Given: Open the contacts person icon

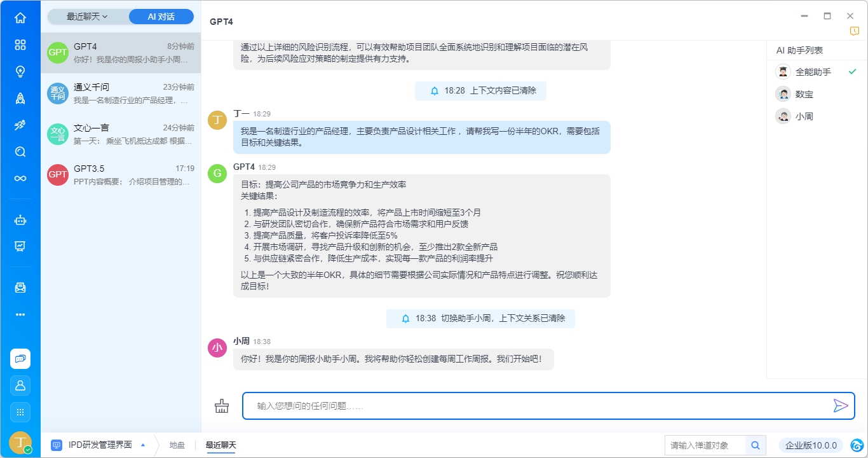Looking at the screenshot, I should [x=20, y=385].
